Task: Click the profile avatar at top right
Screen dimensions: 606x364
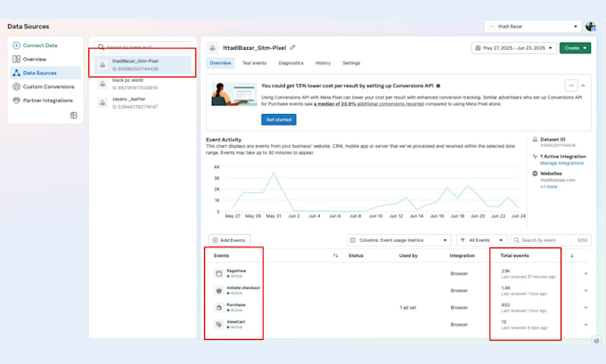Action: pyautogui.click(x=590, y=26)
